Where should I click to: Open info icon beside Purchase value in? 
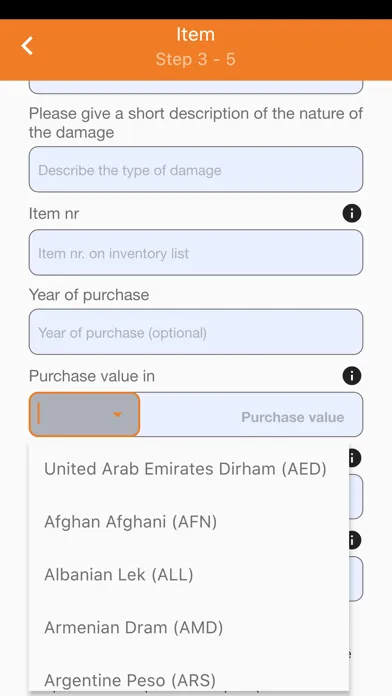point(352,376)
